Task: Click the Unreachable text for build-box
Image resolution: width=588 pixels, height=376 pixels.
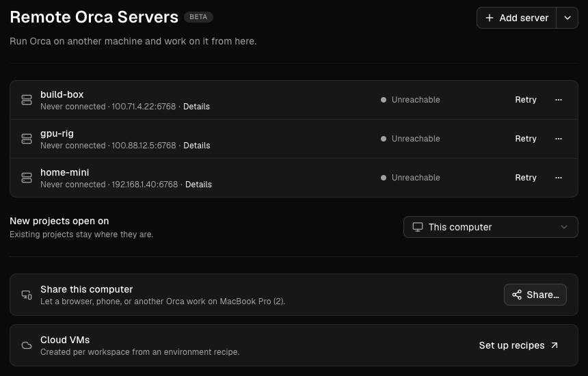Action: click(x=416, y=100)
